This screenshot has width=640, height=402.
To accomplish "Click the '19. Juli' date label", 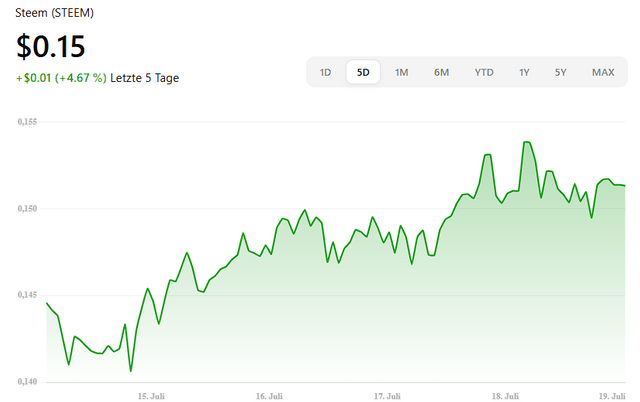I will 612,396.
